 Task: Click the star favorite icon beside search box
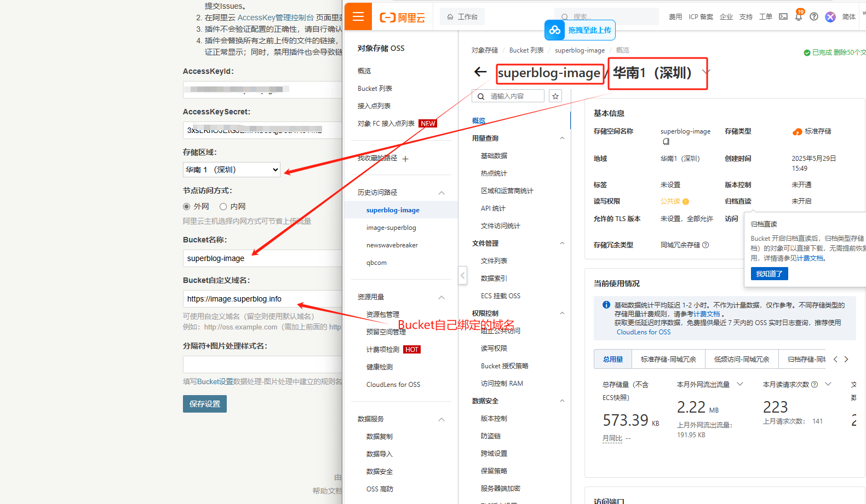(x=555, y=96)
